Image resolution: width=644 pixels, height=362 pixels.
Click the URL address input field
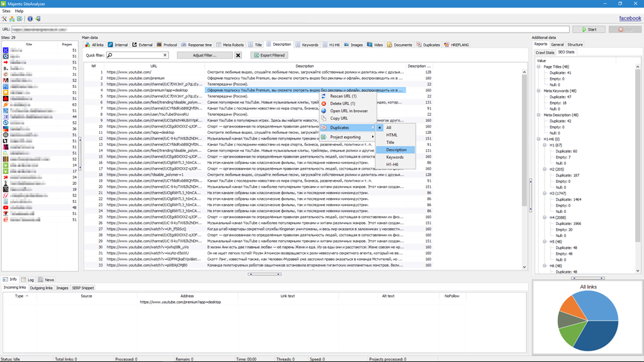[291, 30]
